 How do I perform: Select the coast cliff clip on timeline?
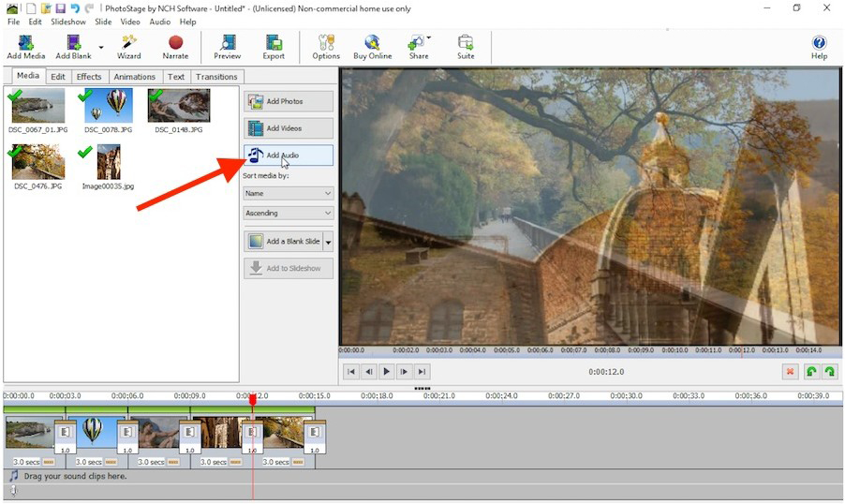[x=30, y=434]
